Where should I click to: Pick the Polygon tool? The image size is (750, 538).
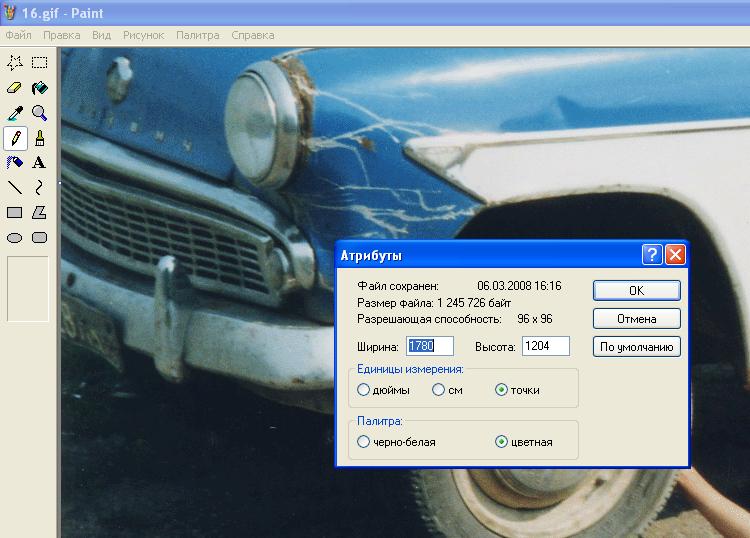pyautogui.click(x=39, y=212)
